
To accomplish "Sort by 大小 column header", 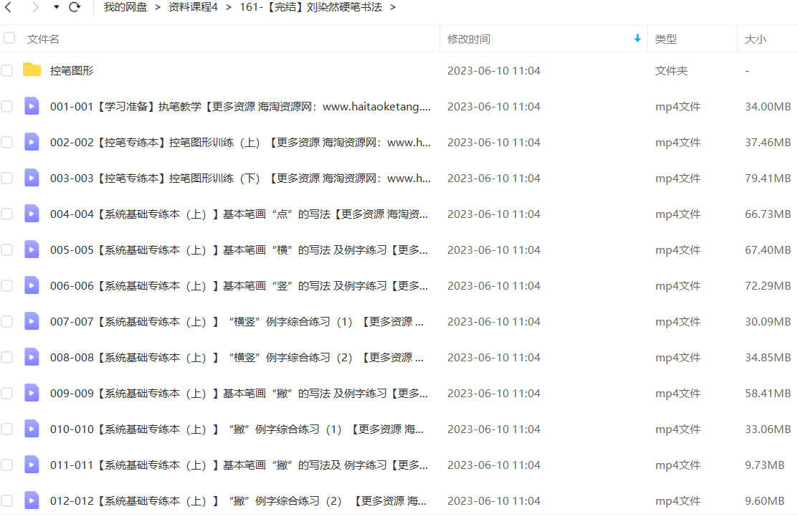I will (x=755, y=39).
